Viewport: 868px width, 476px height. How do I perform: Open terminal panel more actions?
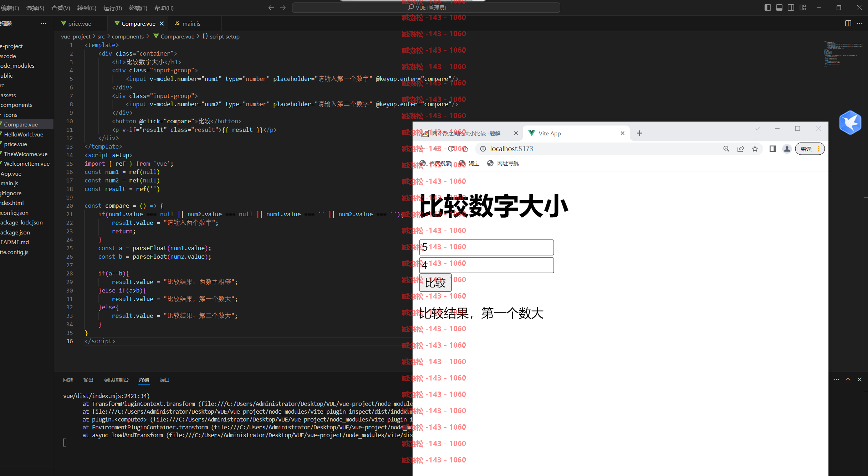(x=836, y=379)
